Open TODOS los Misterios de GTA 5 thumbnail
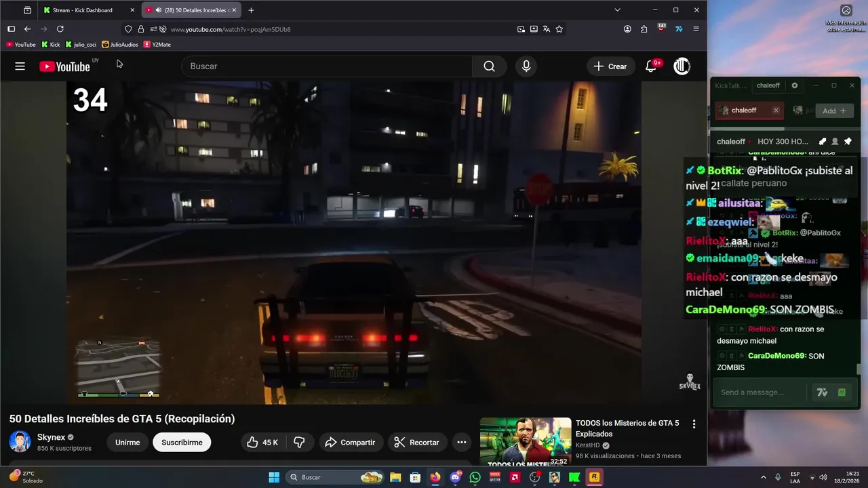868x488 pixels. [526, 441]
